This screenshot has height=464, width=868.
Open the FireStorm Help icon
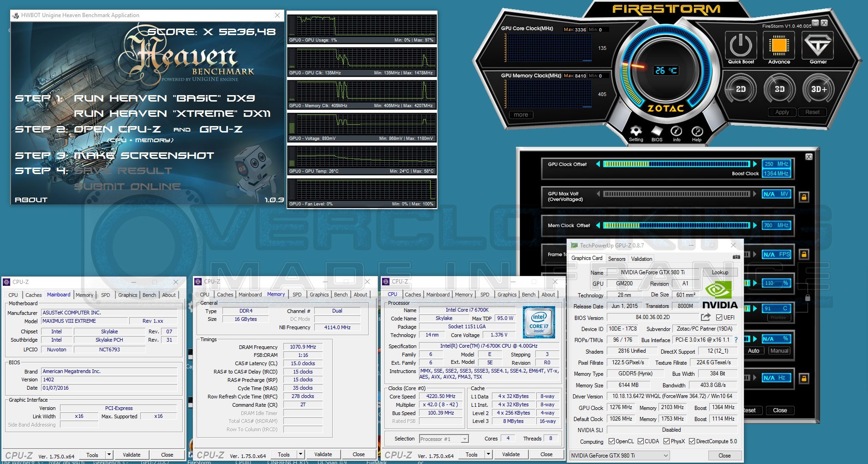pos(697,131)
